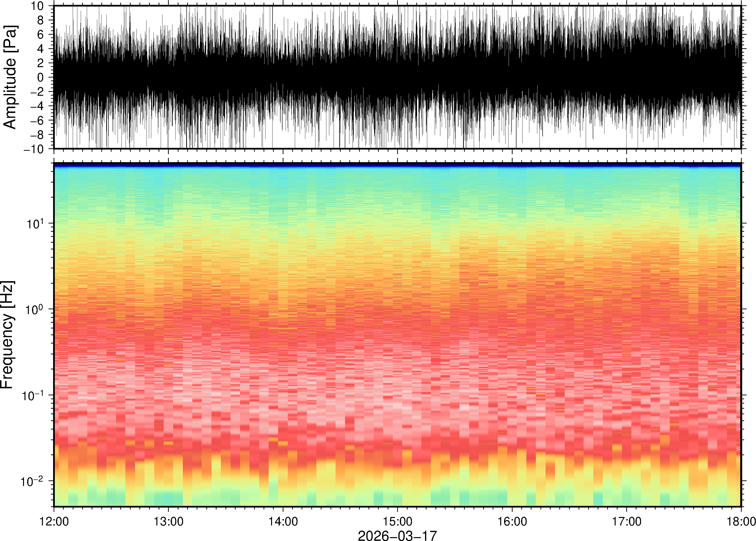Click the 17:00 time axis label
This screenshot has height=541, width=756.
click(626, 521)
